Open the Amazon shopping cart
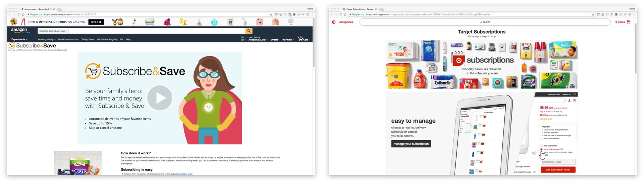Image resolution: width=644 pixels, height=190 pixels. (x=303, y=39)
